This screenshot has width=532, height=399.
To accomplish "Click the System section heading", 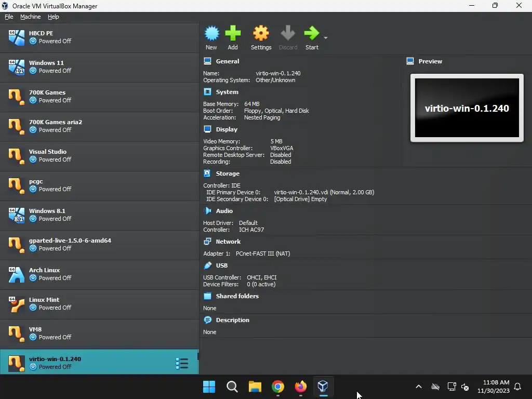I will coord(227,92).
